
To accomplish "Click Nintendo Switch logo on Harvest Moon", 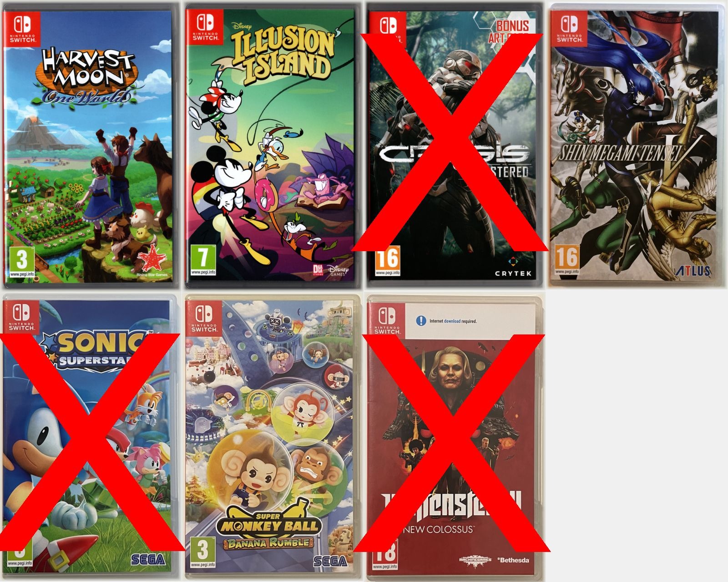I will pyautogui.click(x=22, y=28).
